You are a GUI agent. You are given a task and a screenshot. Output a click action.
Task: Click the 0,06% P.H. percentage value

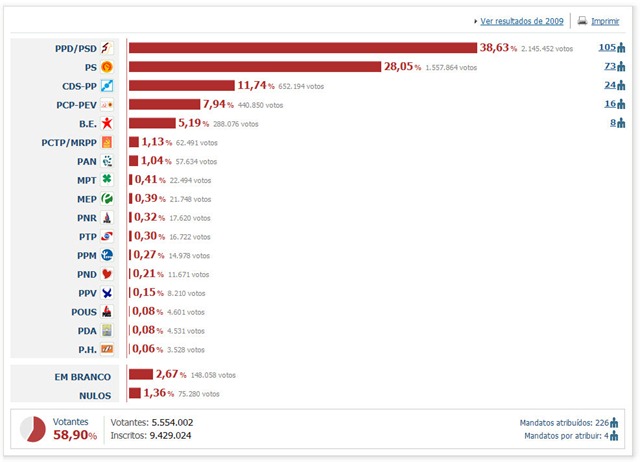[x=148, y=349]
